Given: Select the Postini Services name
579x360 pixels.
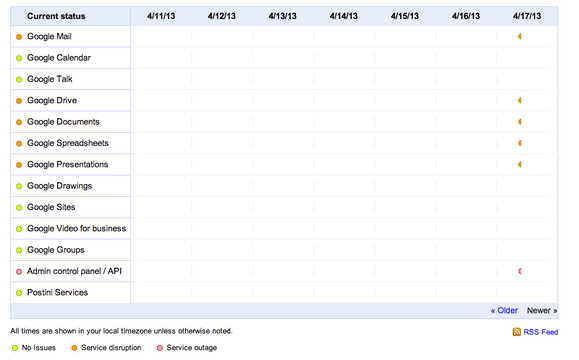Looking at the screenshot, I should (x=57, y=292).
